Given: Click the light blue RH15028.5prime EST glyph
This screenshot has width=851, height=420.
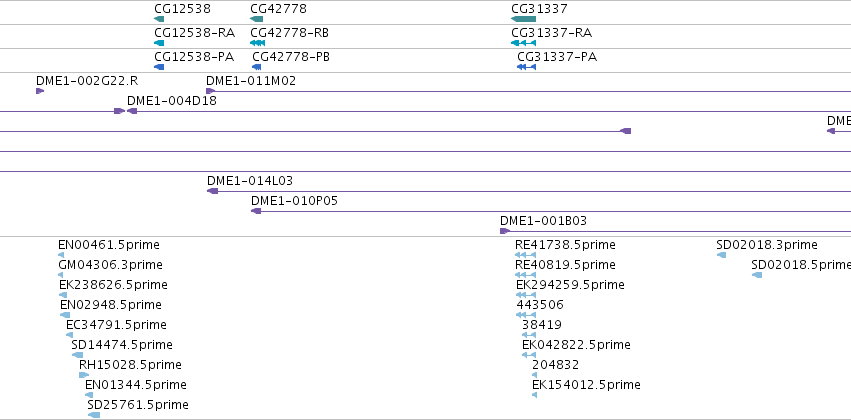Looking at the screenshot, I should tap(84, 375).
